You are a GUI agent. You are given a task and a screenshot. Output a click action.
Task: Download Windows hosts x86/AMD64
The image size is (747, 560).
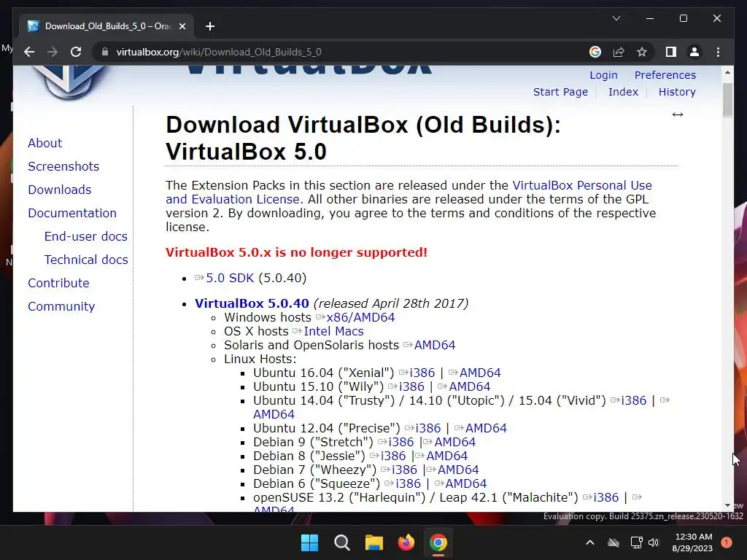point(360,317)
